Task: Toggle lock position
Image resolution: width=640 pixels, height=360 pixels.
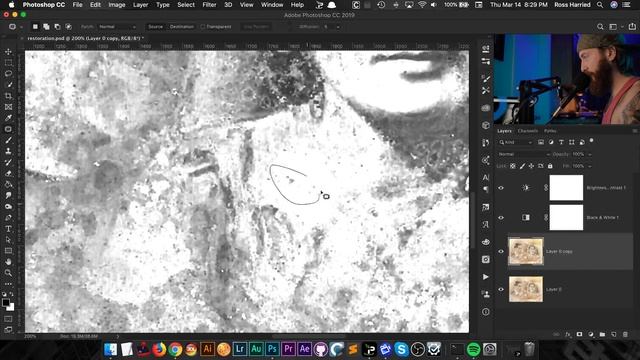Action: (531, 166)
